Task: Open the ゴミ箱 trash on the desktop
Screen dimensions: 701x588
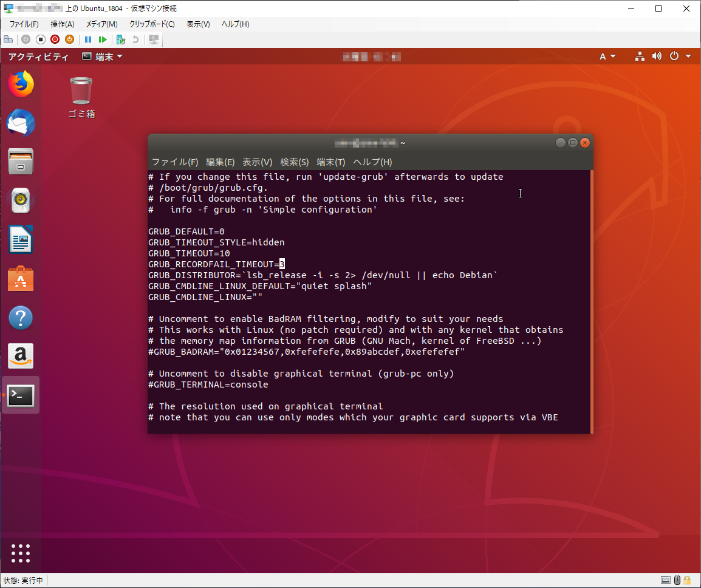Action: point(81,90)
